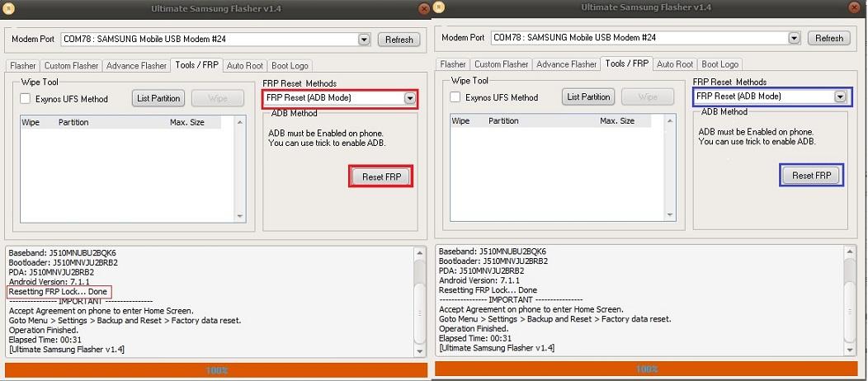Click the window menu icon in right window's title bar
This screenshot has height=381, width=868.
[x=438, y=7]
